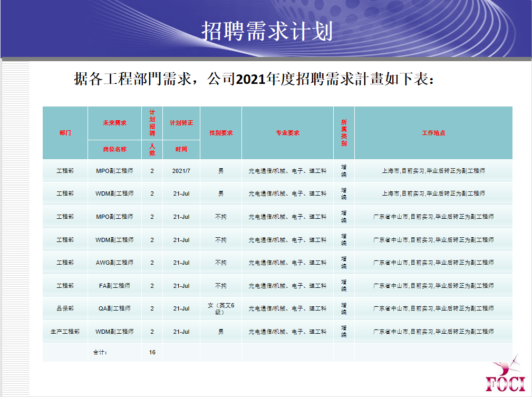
Task: Select the 生产工程部 department cell
Action: tap(65, 332)
